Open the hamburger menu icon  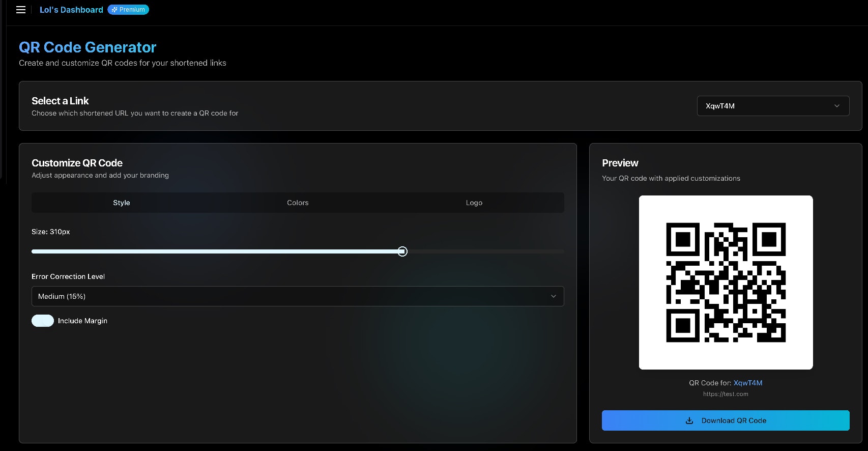(21, 10)
